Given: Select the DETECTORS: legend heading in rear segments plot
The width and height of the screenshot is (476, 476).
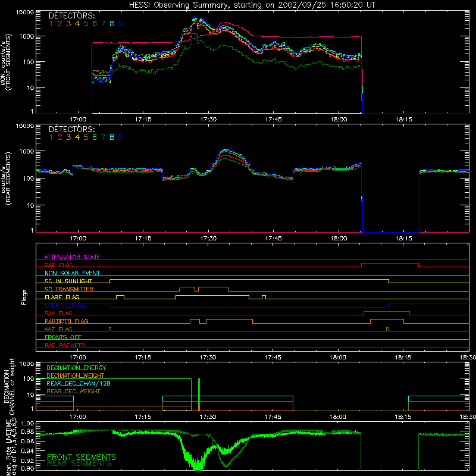Looking at the screenshot, I should (71, 129).
